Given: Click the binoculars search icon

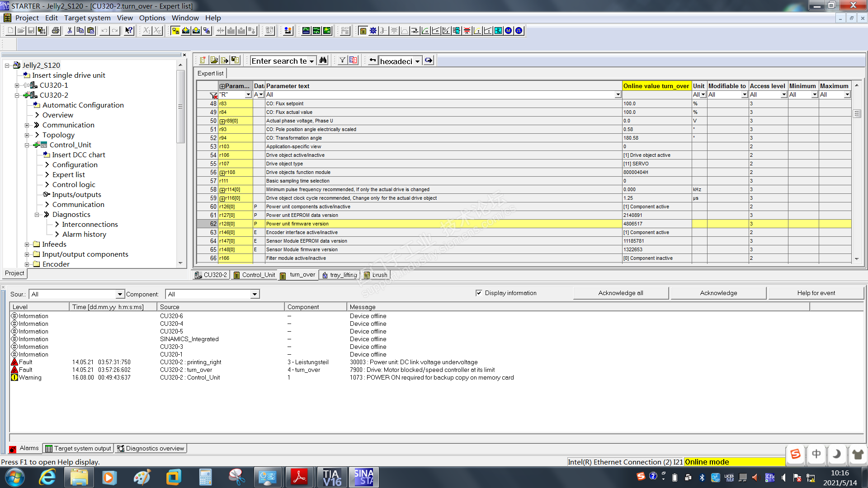Looking at the screenshot, I should click(323, 61).
